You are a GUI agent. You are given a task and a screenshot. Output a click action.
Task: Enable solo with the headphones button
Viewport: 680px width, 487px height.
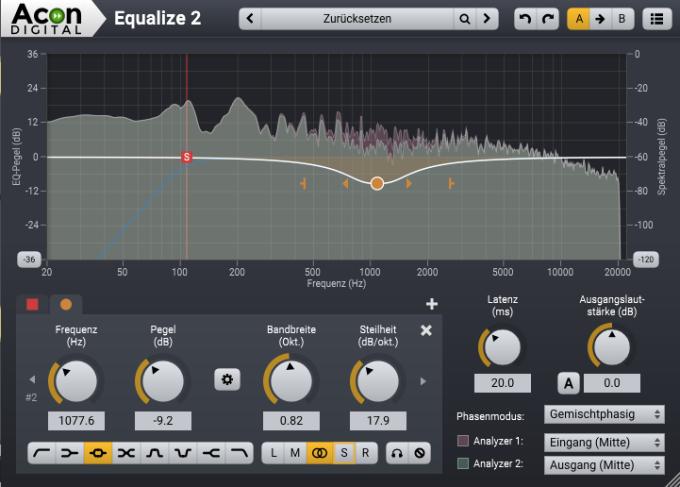[x=397, y=453]
